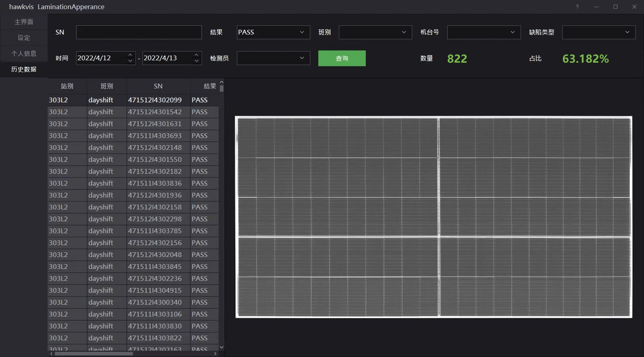Click the horizontal scrollbar right arrow
The image size is (644, 357).
(x=215, y=354)
